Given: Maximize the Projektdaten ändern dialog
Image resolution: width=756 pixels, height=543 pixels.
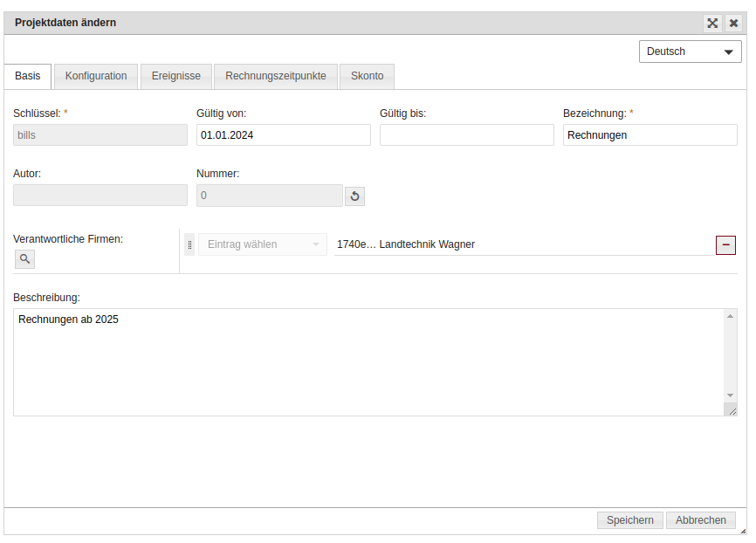Looking at the screenshot, I should 713,24.
